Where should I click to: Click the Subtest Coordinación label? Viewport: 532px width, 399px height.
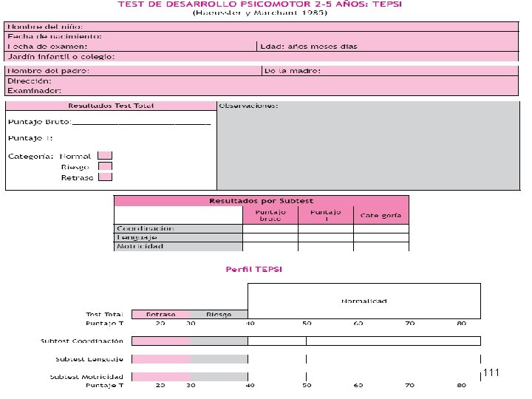[x=82, y=341]
